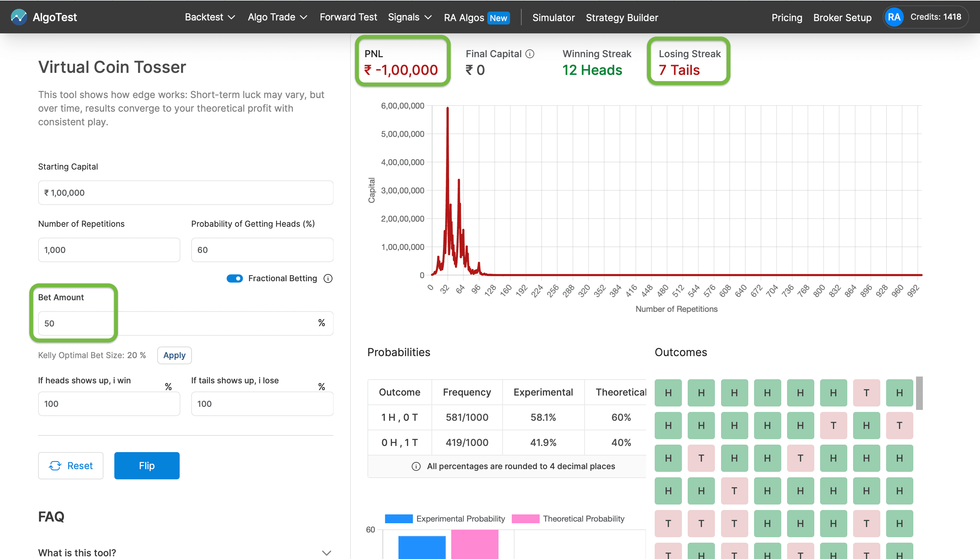Click the Fractional Betting info icon

click(328, 278)
